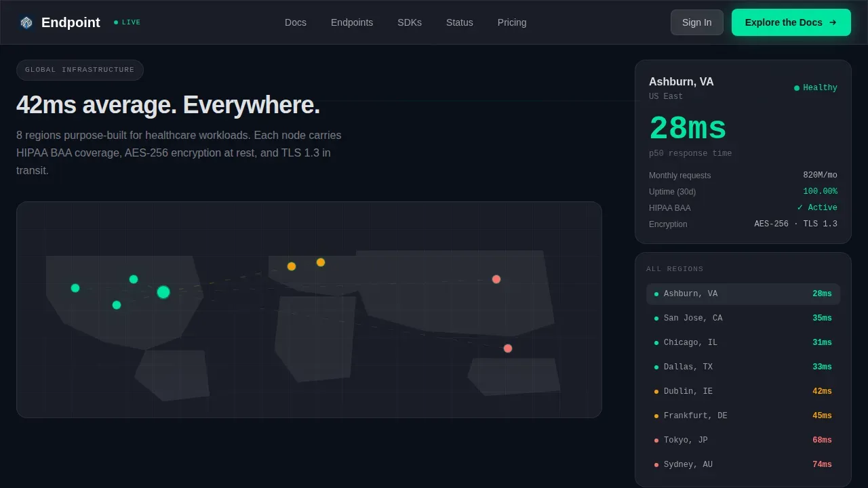Viewport: 868px width, 488px height.
Task: Select Frankfurt, DE in region list
Action: pyautogui.click(x=743, y=416)
